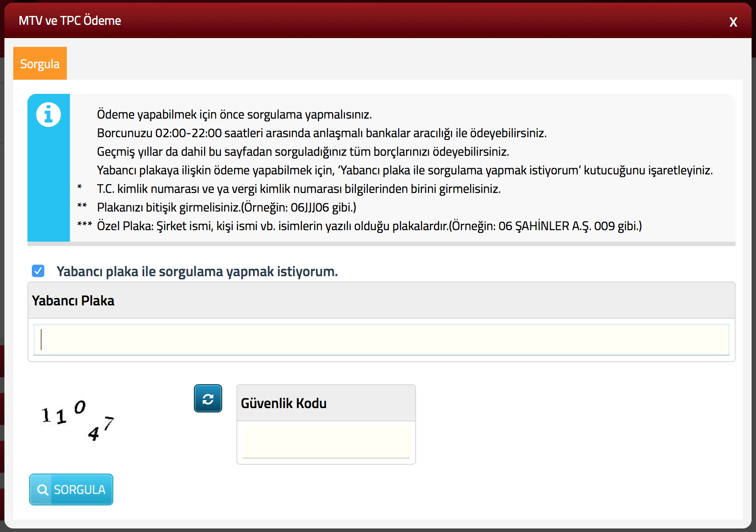The image size is (756, 532).
Task: Click the magnifier icon on SORGULA button
Action: [x=43, y=490]
